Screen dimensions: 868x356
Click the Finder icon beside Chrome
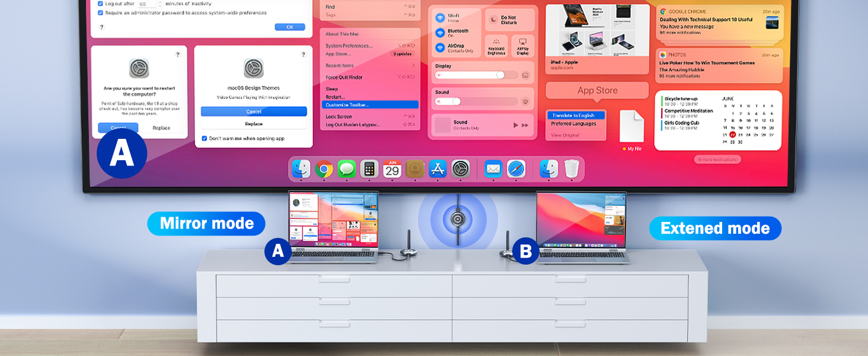[301, 169]
